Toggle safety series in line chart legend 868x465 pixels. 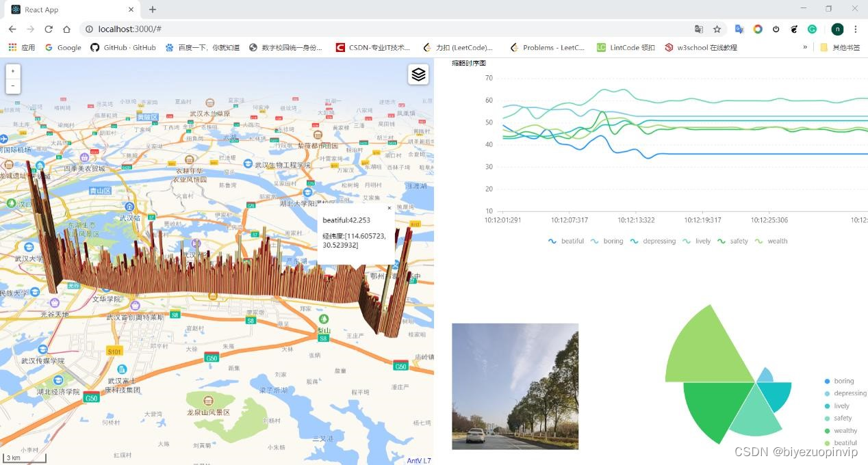click(x=732, y=241)
